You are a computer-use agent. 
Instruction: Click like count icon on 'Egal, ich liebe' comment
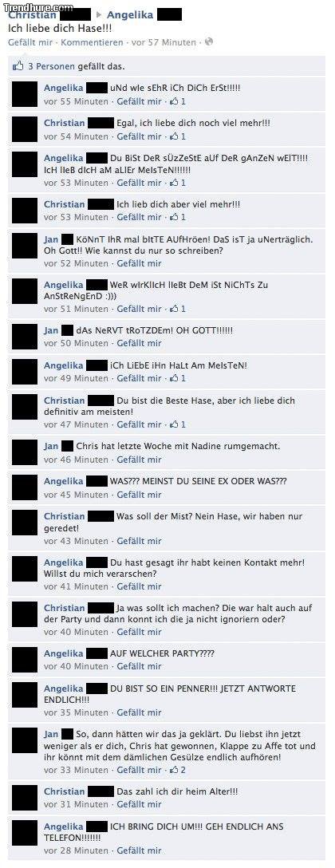pos(177,136)
